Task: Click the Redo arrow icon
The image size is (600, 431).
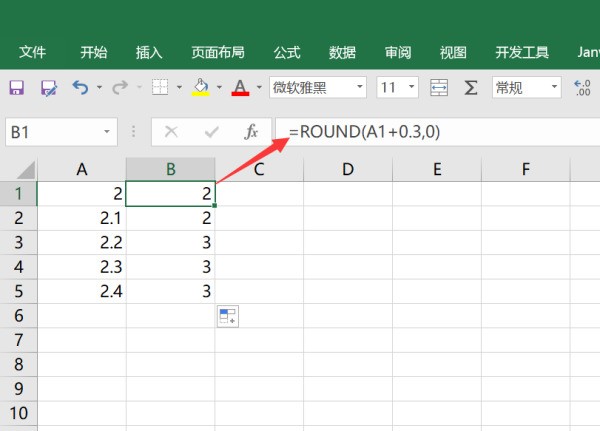Action: [120, 88]
